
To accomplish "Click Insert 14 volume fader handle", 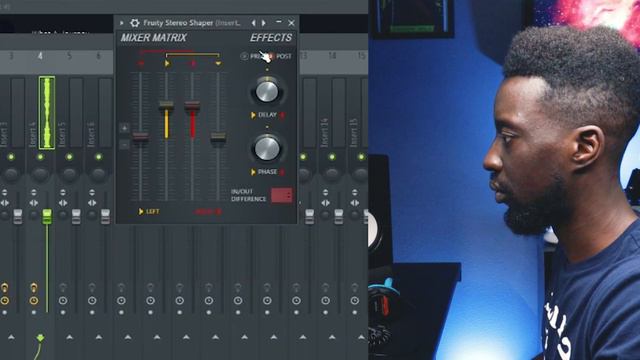I will (x=339, y=216).
